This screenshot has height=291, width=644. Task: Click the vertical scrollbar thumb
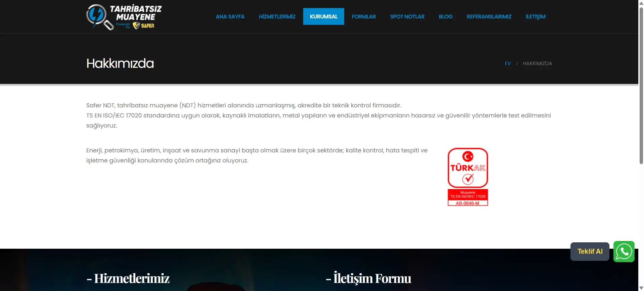(x=641, y=85)
